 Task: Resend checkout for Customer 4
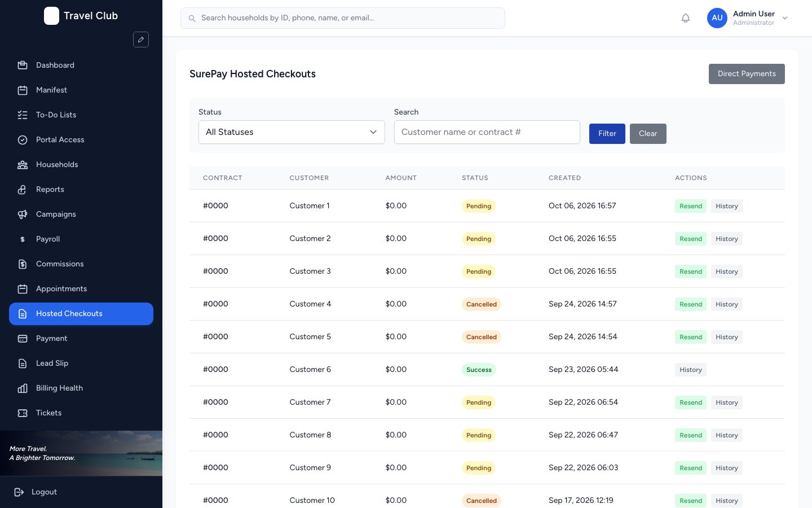(x=691, y=304)
